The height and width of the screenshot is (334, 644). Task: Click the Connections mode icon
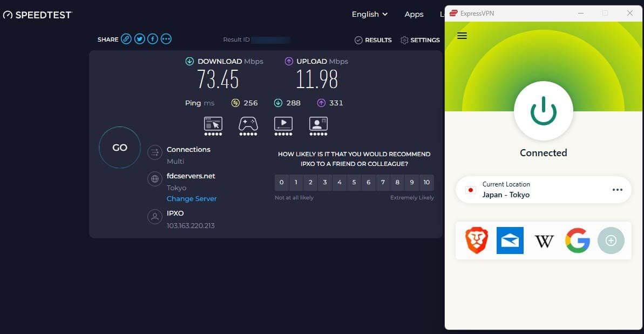pos(155,152)
